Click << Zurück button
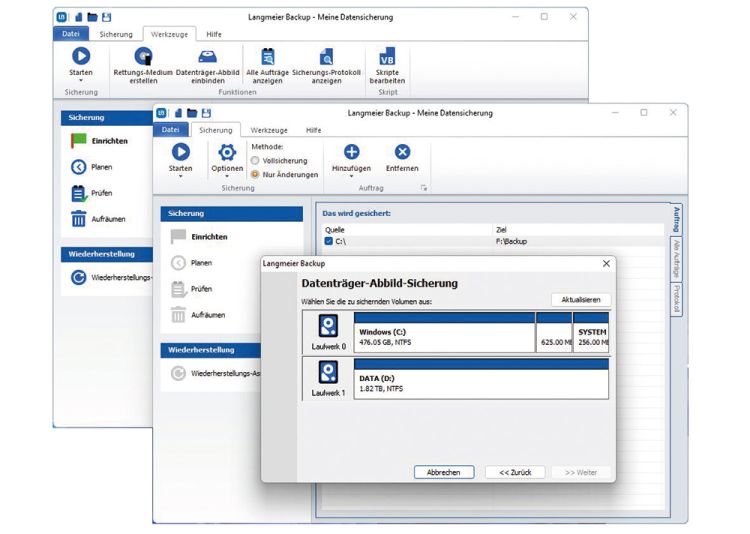This screenshot has width=750, height=534. pos(515,472)
